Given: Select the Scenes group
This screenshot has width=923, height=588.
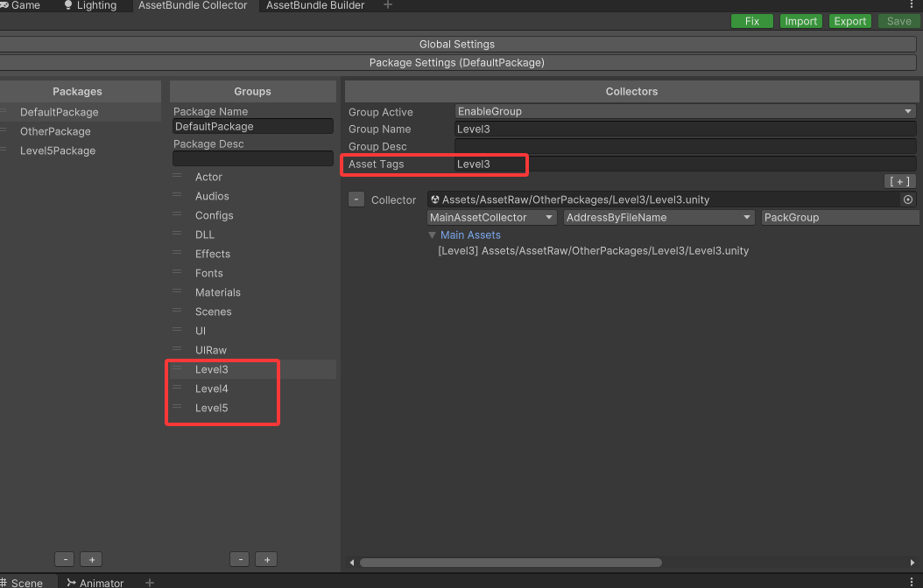Looking at the screenshot, I should pyautogui.click(x=253, y=311).
